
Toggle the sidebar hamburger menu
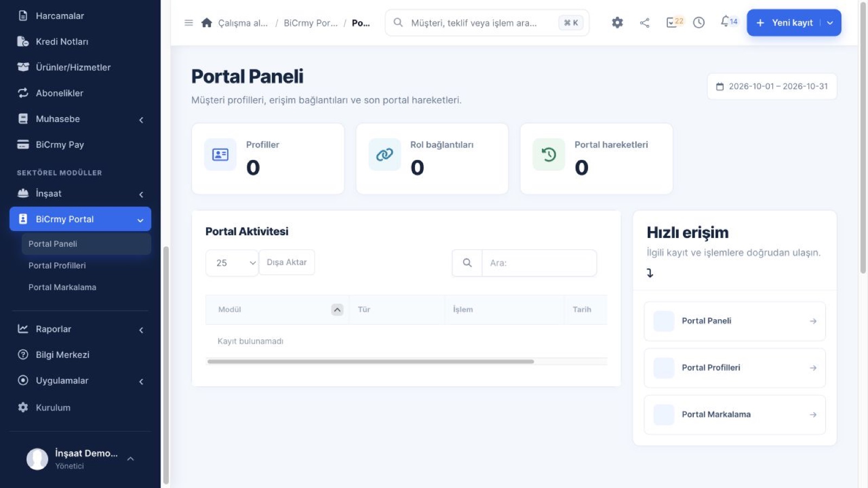click(x=189, y=23)
